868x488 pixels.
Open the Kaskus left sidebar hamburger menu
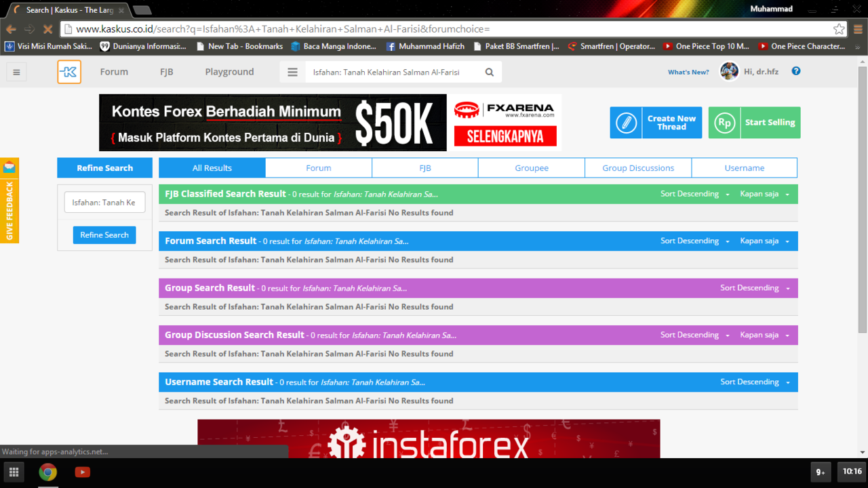16,72
